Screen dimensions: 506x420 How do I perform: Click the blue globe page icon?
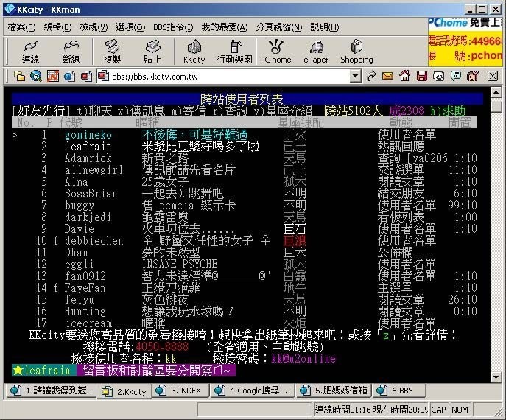point(70,76)
